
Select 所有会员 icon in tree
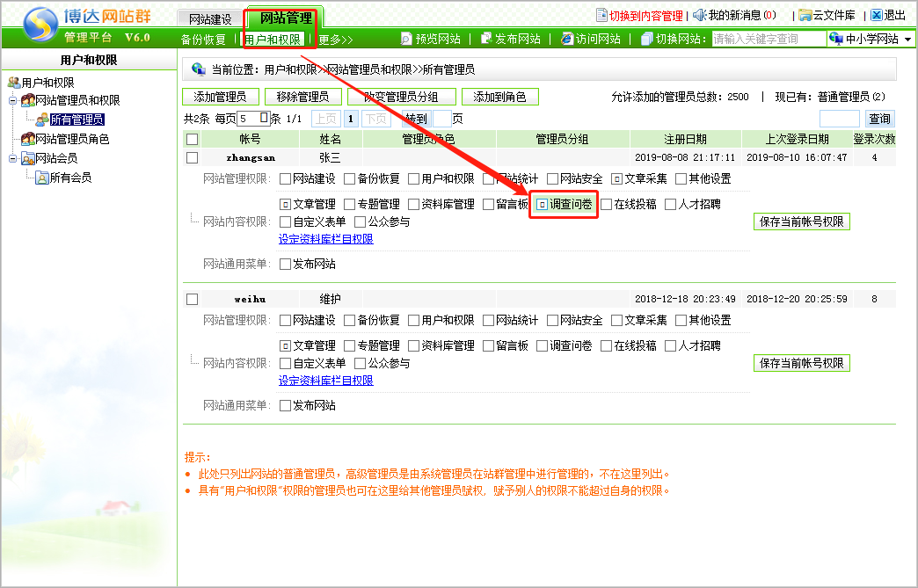coord(42,178)
